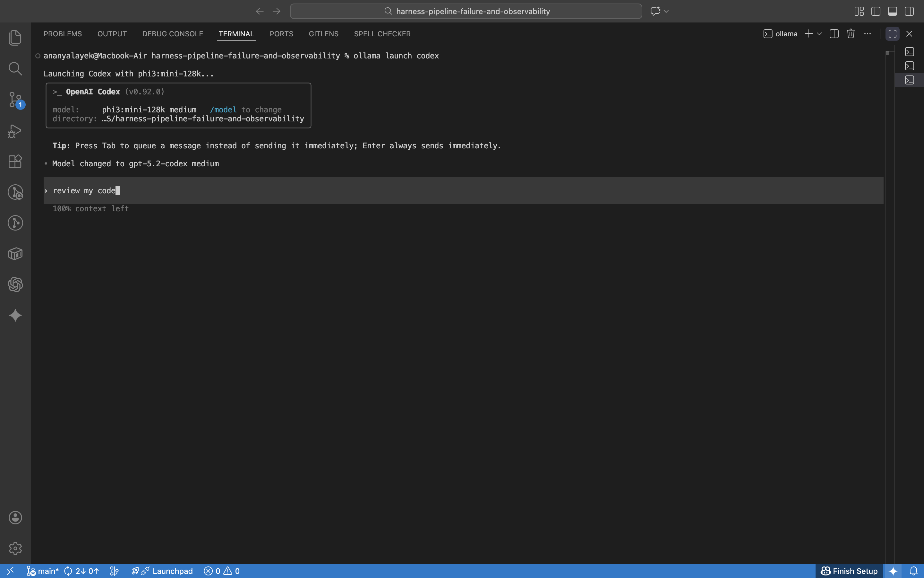
Task: Open the Extensions view
Action: 15,161
